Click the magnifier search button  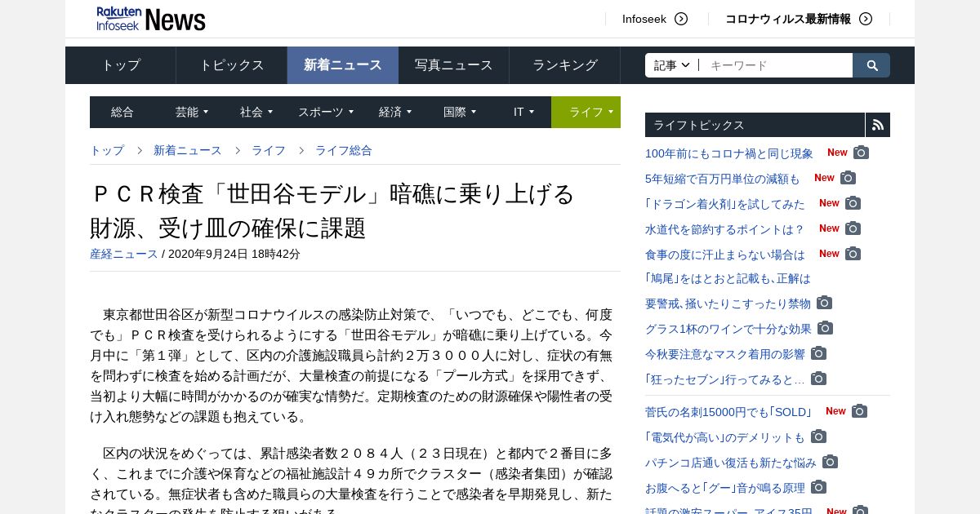click(x=871, y=65)
